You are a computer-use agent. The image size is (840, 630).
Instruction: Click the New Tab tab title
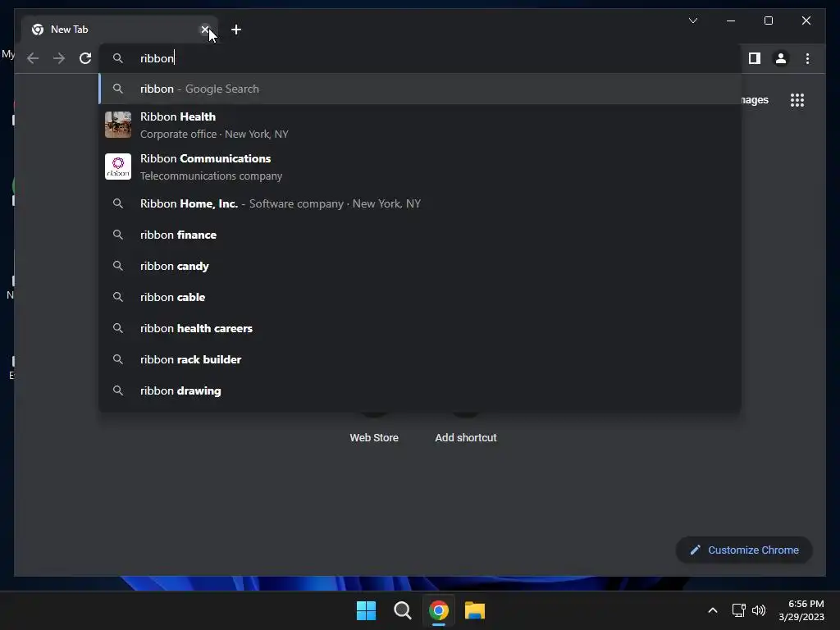click(x=69, y=30)
